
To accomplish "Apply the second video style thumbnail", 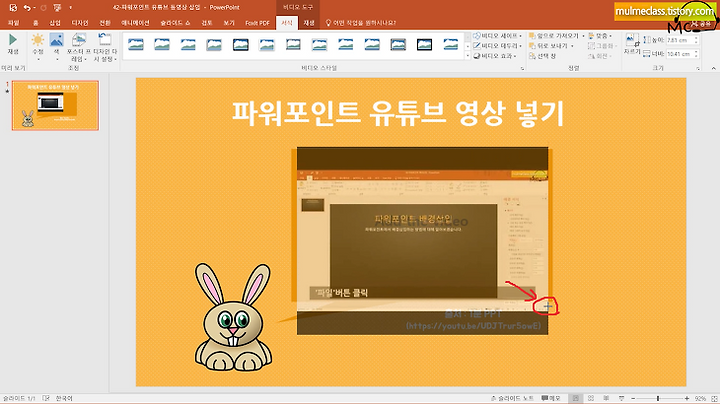I will coord(162,45).
